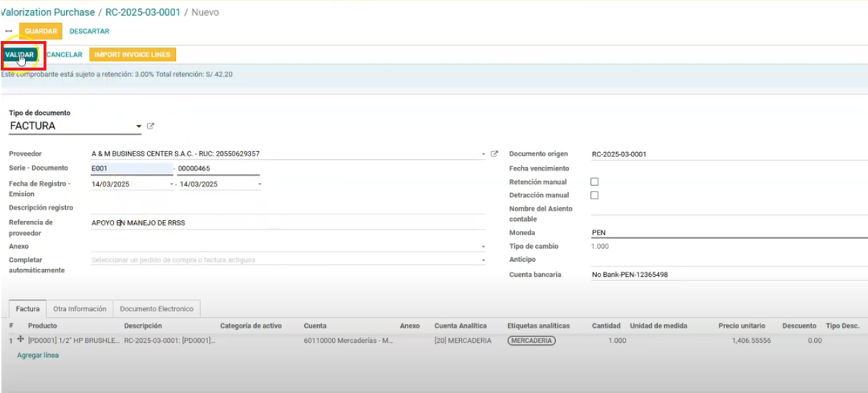Click drag handle on invoice line 1

[x=20, y=340]
